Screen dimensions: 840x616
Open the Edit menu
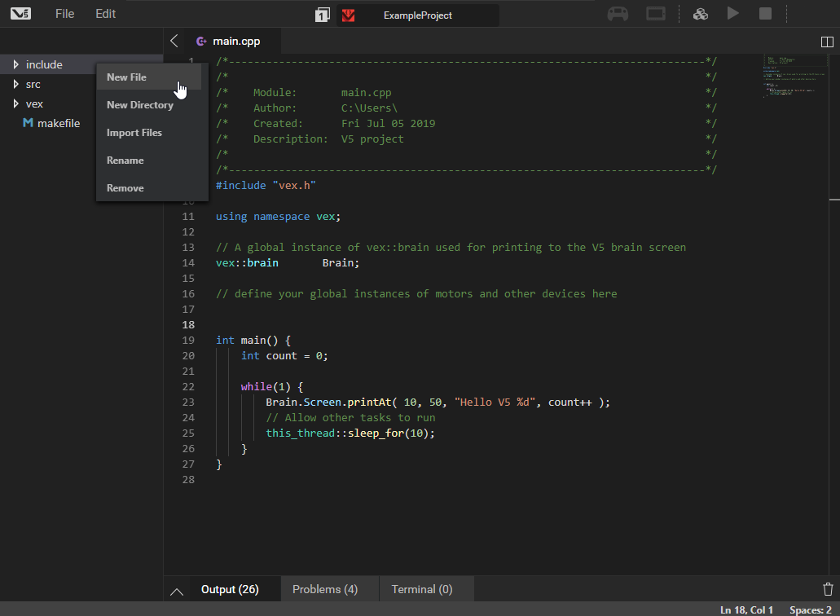point(103,13)
